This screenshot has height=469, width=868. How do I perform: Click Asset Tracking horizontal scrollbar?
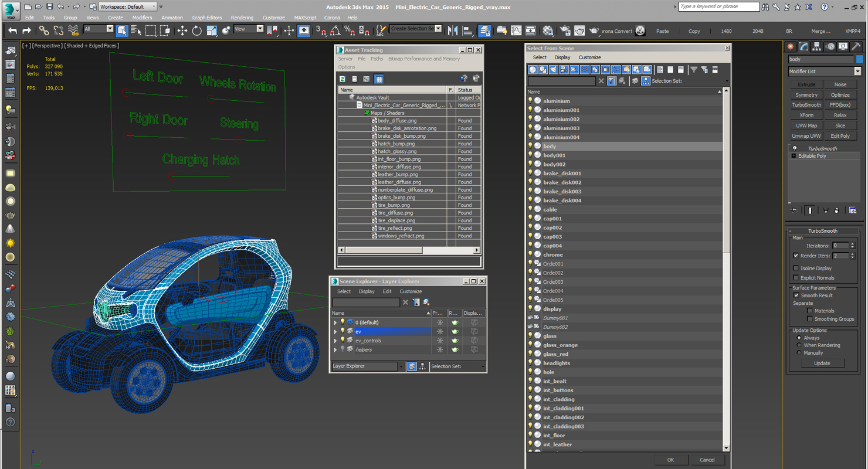coord(409,250)
